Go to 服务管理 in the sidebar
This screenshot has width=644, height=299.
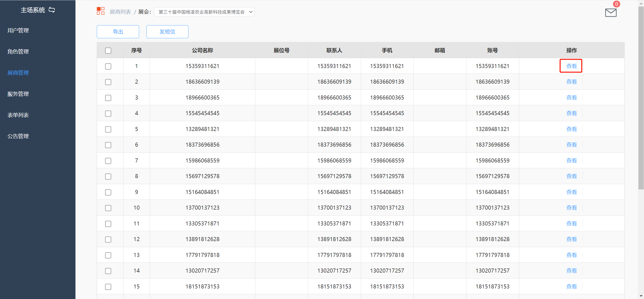(x=18, y=94)
